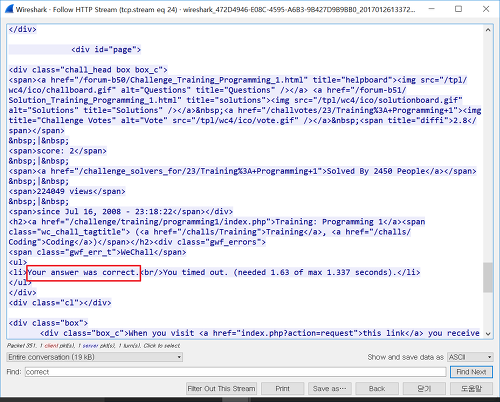Close the Follow HTTP Stream window

coord(486,9)
